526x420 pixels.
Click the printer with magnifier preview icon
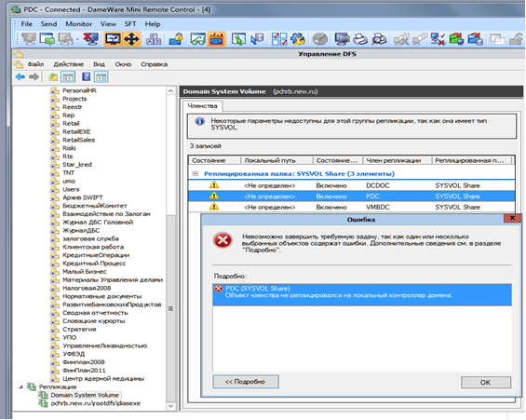pyautogui.click(x=380, y=39)
